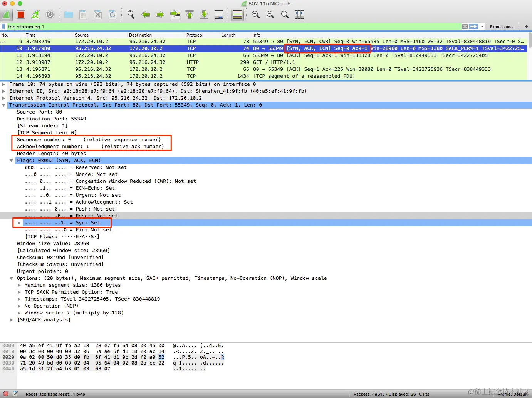Image resolution: width=532 pixels, height=398 pixels.
Task: Collapse the TCP Options subtree
Action: tap(12, 278)
